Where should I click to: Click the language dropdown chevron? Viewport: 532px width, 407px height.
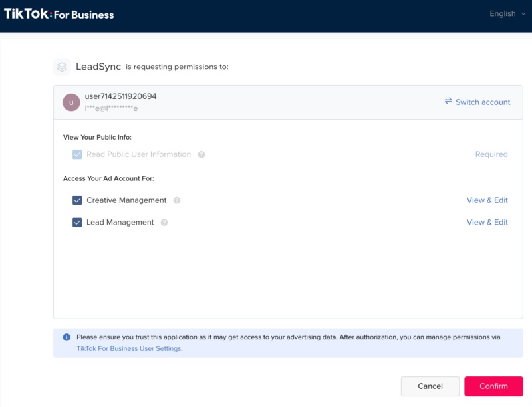click(523, 14)
